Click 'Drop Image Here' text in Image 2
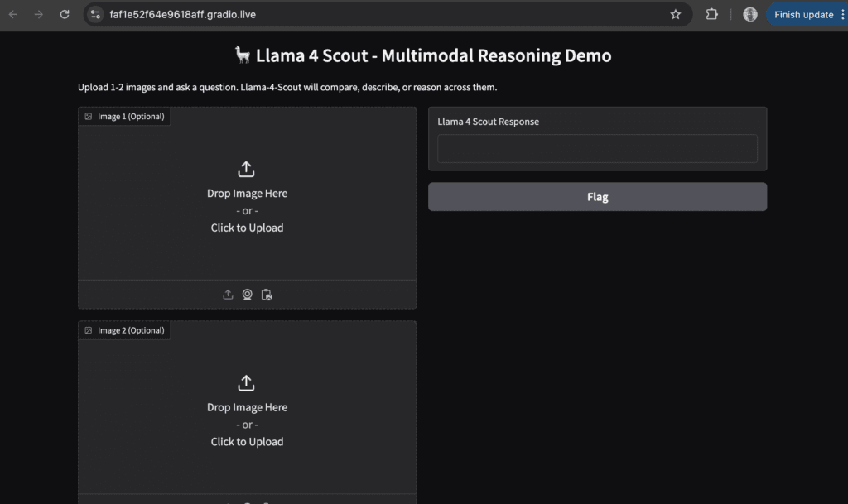 coord(247,407)
